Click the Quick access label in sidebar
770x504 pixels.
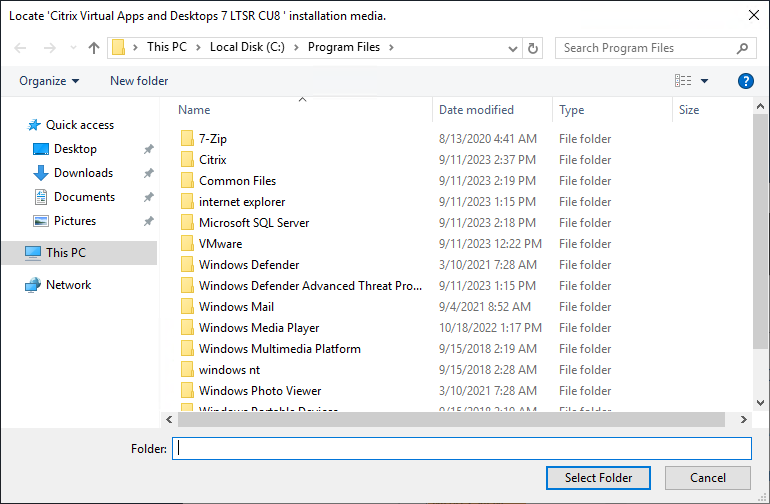click(80, 125)
